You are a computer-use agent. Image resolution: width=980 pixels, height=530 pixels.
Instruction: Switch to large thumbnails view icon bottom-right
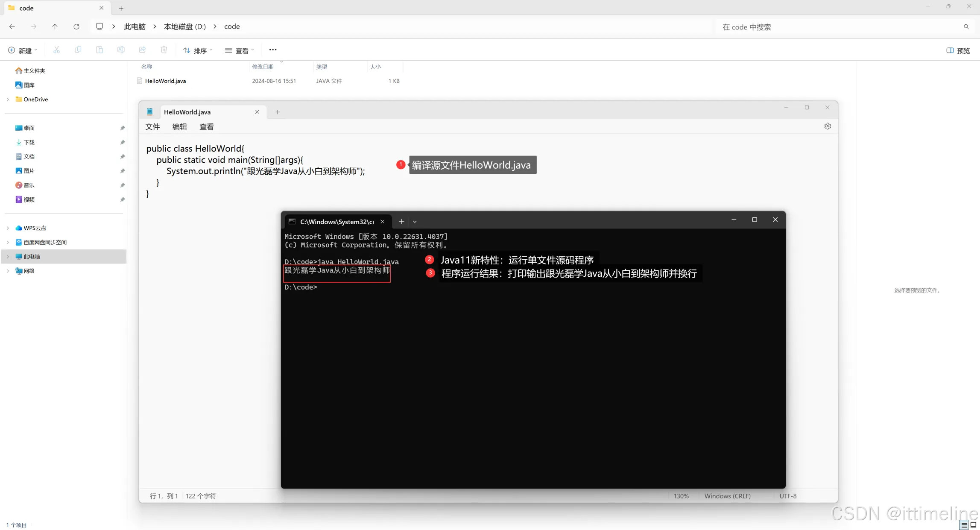pyautogui.click(x=973, y=525)
